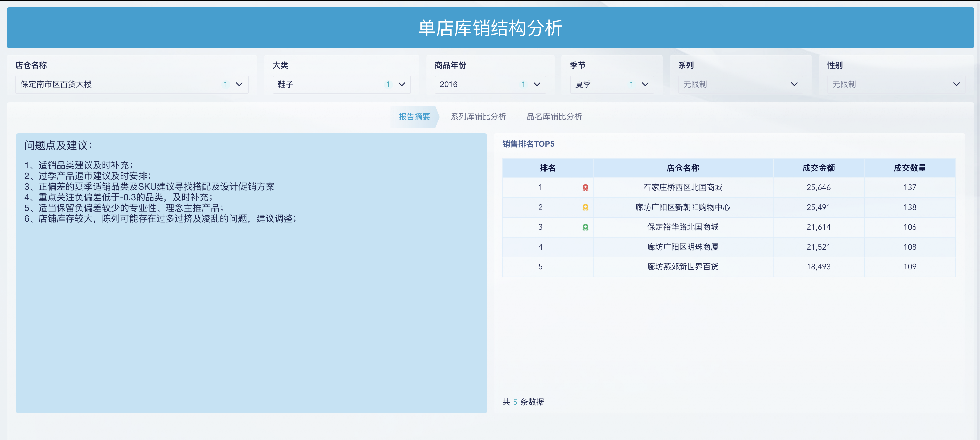980x440 pixels.
Task: Open the 商品年份 dropdown showing 2016
Action: pos(537,84)
